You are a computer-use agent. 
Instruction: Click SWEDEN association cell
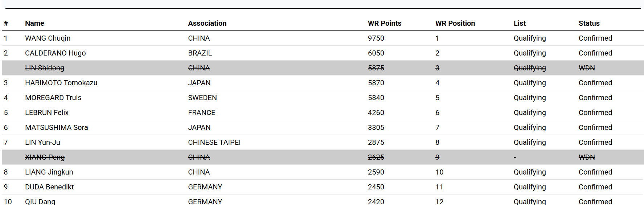[202, 98]
